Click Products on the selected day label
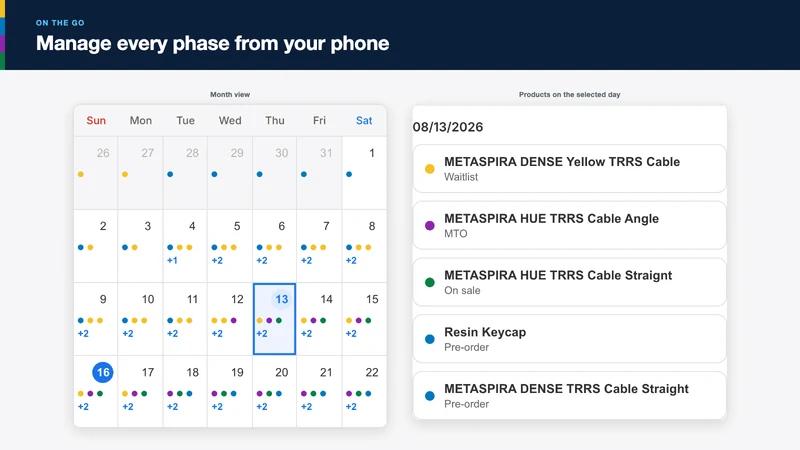Screen dimensions: 800x450 (569, 94)
